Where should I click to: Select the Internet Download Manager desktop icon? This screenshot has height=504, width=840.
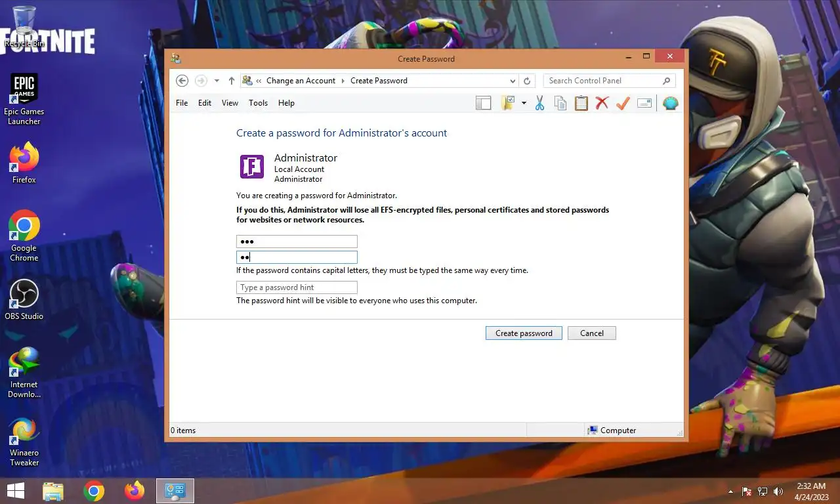coord(24,372)
